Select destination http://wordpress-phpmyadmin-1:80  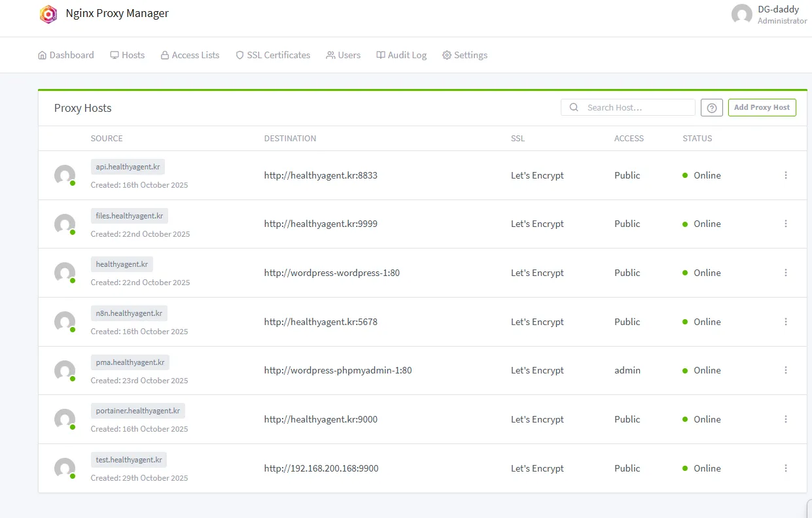coord(338,370)
